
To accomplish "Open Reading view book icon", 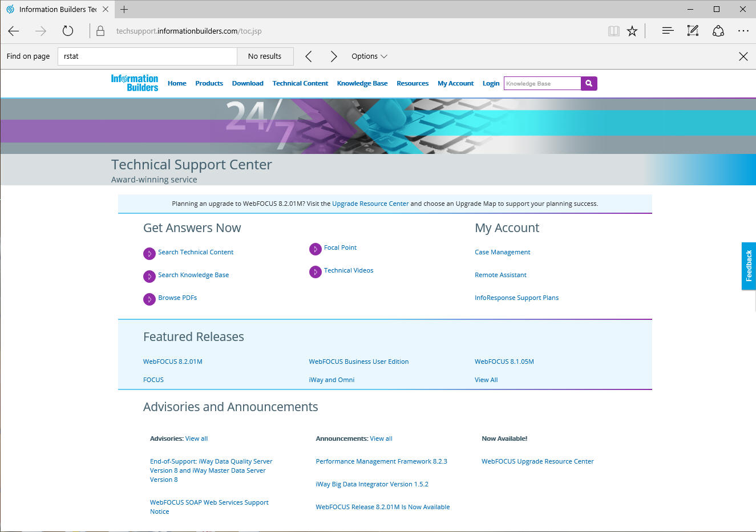I will click(x=614, y=31).
